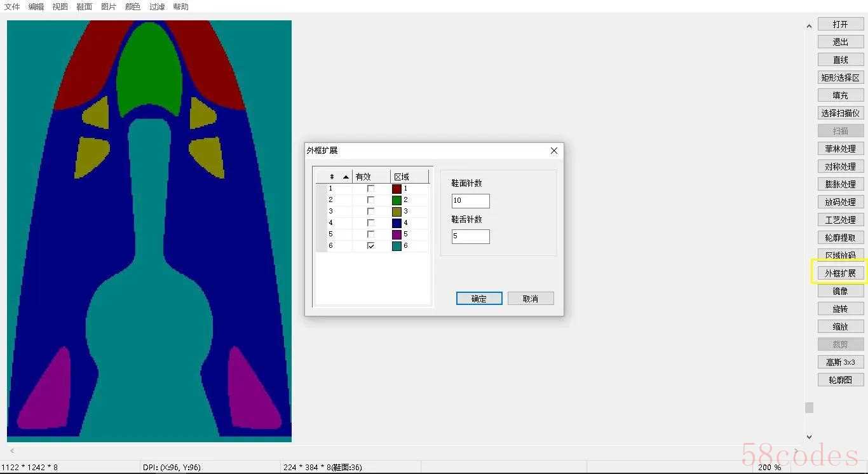
Task: Click the 鞋面针数 input field
Action: 470,201
